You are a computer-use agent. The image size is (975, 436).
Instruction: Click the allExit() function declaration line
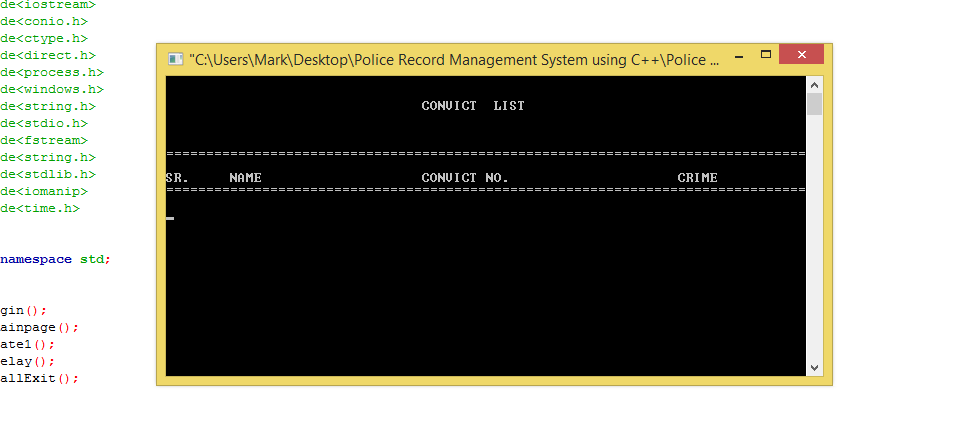tap(39, 379)
